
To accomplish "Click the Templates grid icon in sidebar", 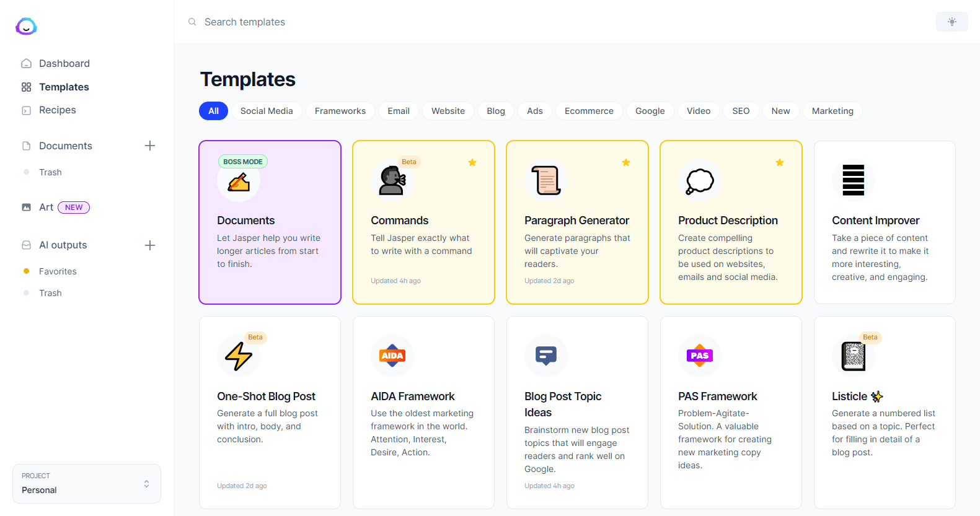I will 26,87.
